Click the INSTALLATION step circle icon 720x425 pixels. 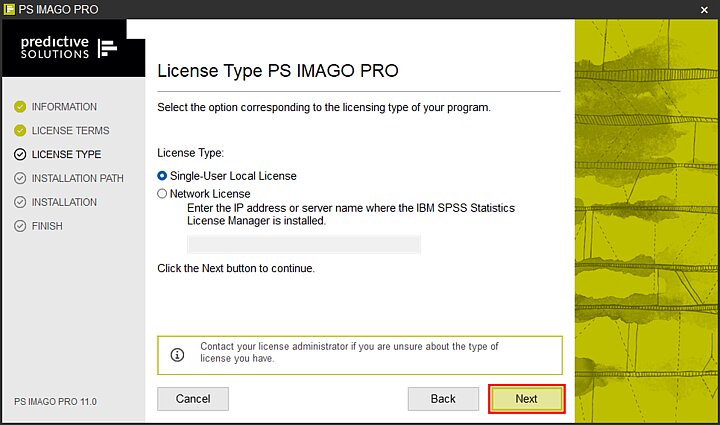20,202
